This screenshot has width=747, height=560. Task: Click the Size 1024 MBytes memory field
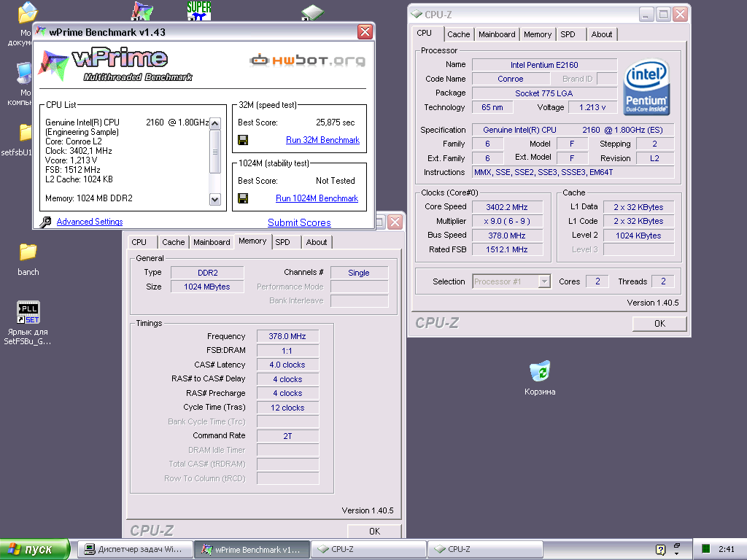pyautogui.click(x=207, y=287)
